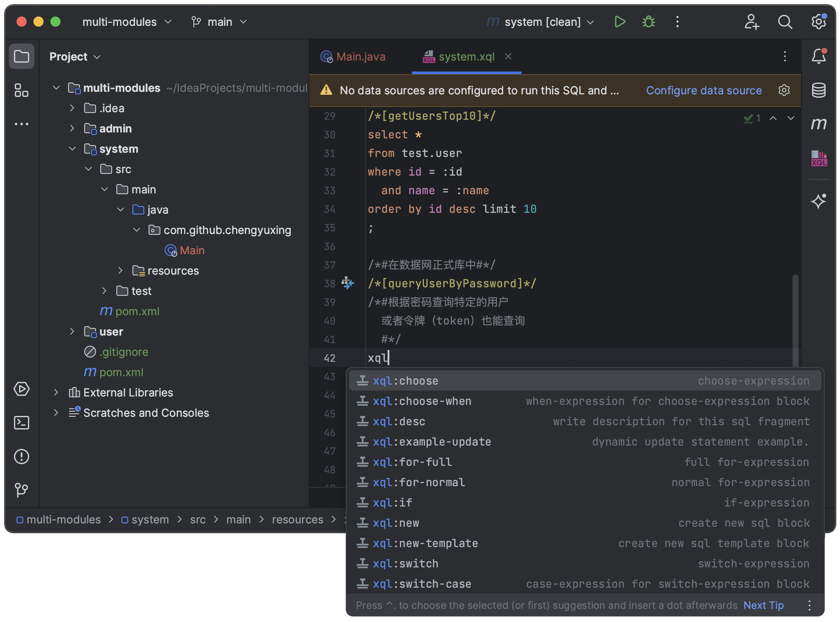Select xql:desc completion item
This screenshot has width=840, height=622.
click(x=585, y=421)
